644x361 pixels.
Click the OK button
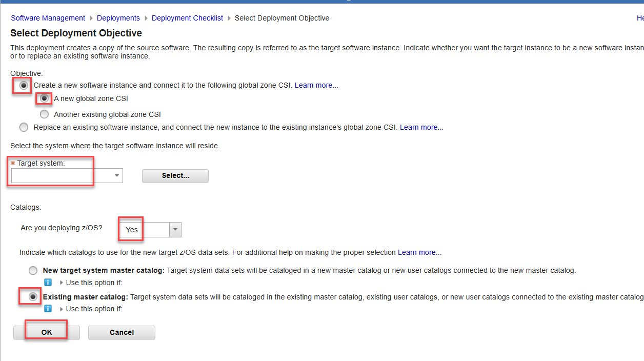click(x=47, y=332)
